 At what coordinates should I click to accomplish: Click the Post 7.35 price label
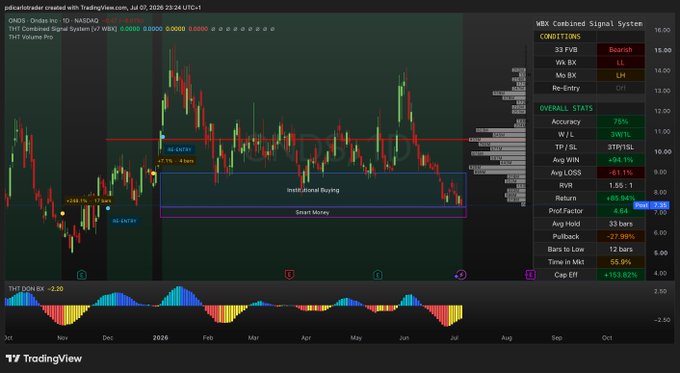(x=651, y=205)
